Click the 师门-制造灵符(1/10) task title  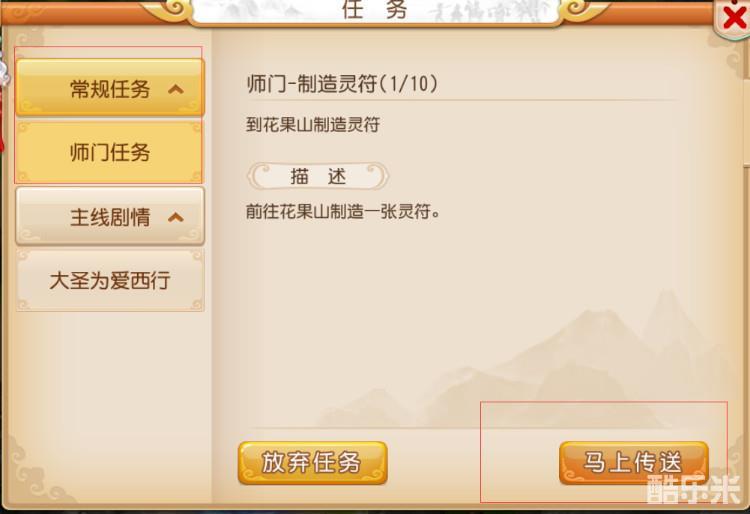(342, 84)
